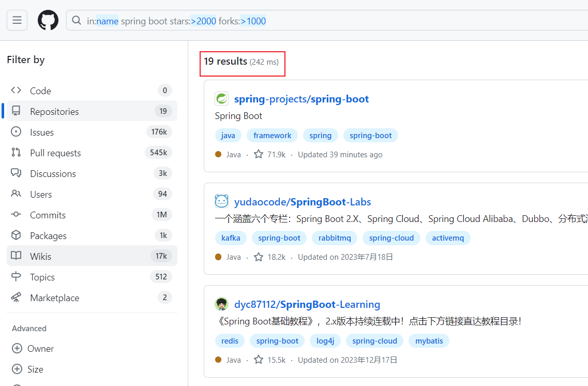Click the 71.9k star count
This screenshot has width=588, height=386.
(269, 155)
